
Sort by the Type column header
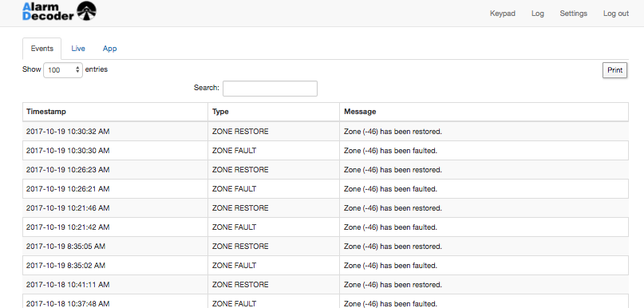tap(274, 112)
